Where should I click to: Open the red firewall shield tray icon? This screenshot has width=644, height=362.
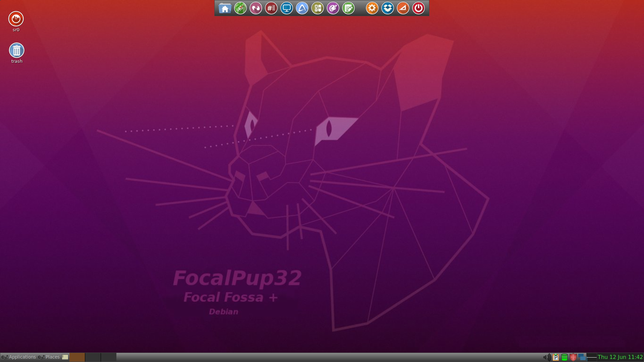[573, 357]
